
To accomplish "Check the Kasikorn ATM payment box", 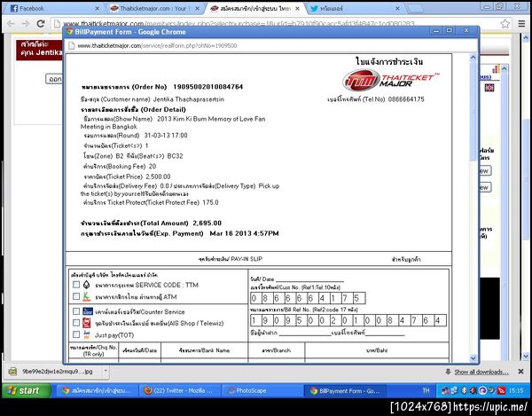I will [76, 296].
